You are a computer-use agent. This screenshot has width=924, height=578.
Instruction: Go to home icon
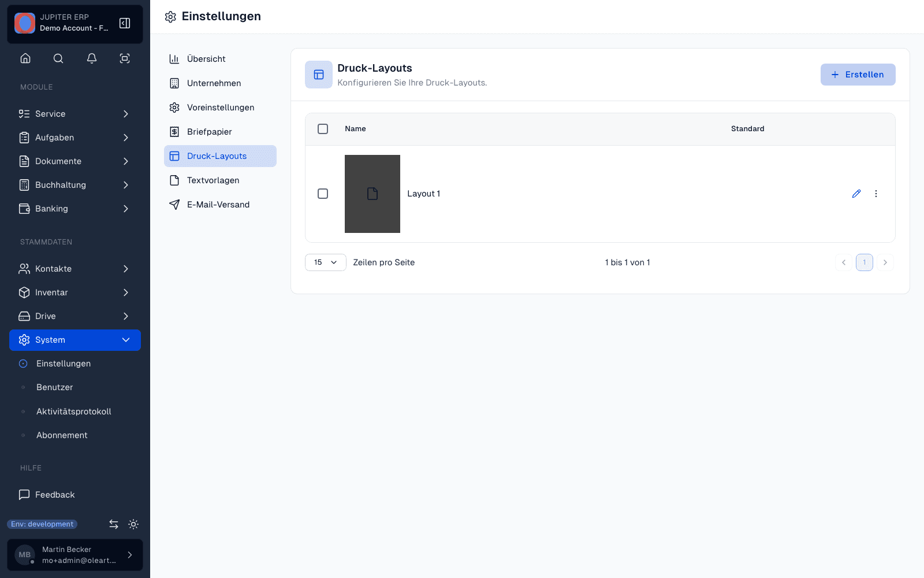tap(25, 58)
